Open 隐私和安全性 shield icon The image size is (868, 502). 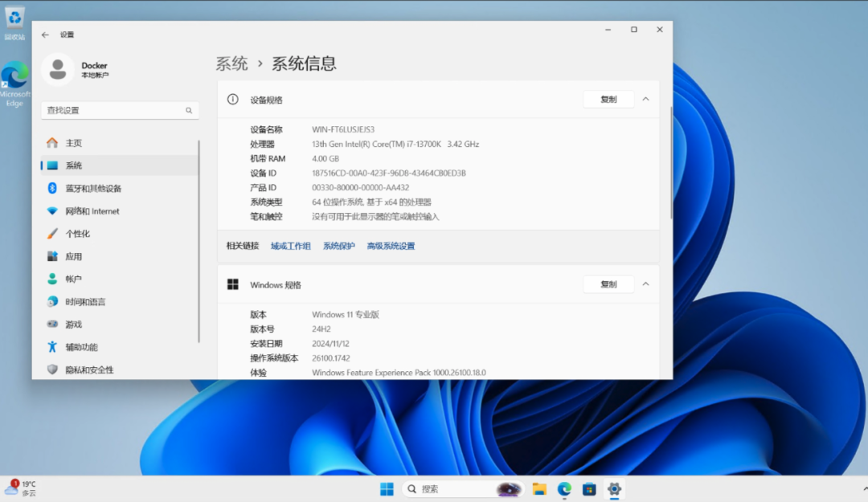click(52, 369)
